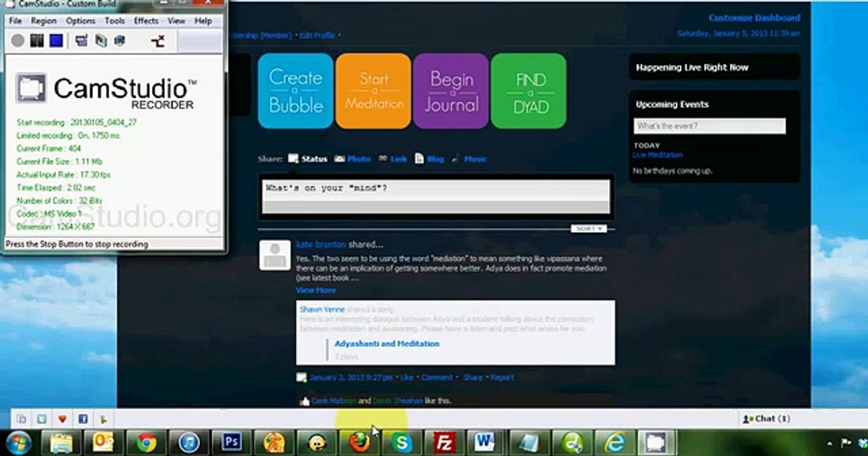Image resolution: width=868 pixels, height=456 pixels.
Task: Select the Status share tab
Action: coord(308,159)
